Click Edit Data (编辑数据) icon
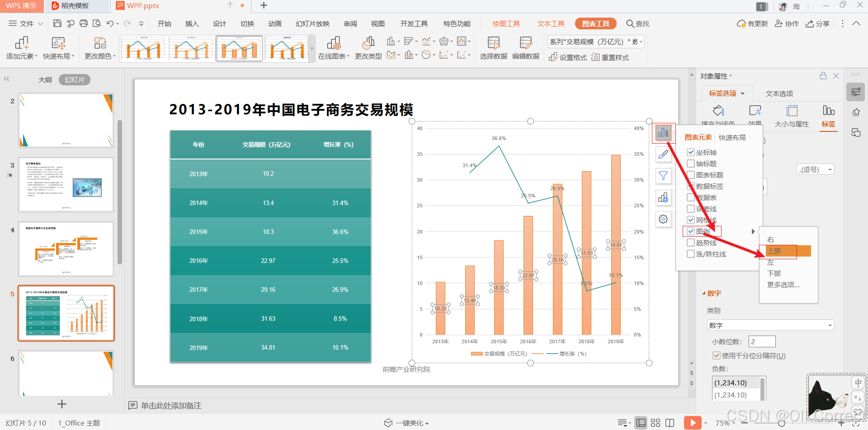The height and width of the screenshot is (430, 868). (x=525, y=48)
